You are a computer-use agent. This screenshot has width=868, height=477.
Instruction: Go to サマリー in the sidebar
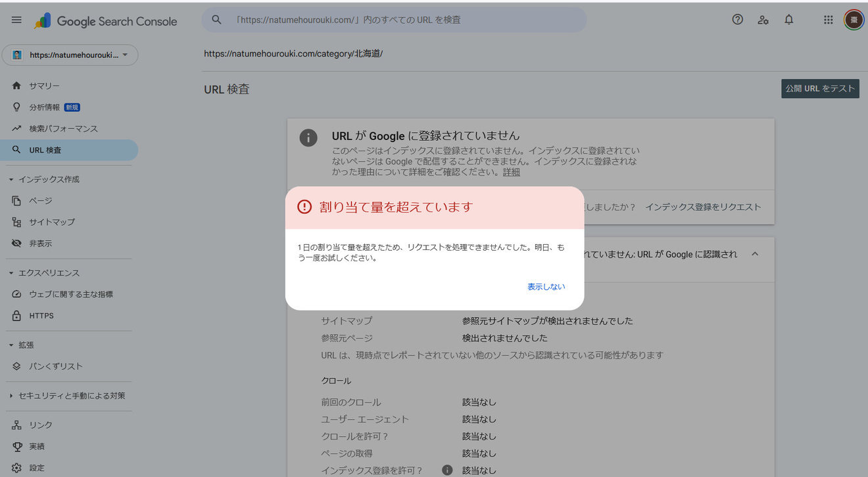(x=44, y=86)
